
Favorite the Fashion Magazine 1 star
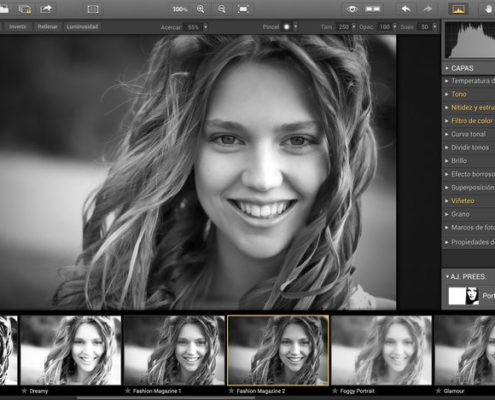(x=127, y=391)
